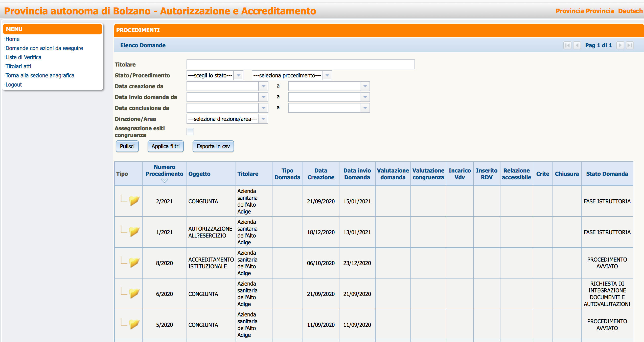644x342 pixels.
Task: Go to previous page of results
Action: (x=577, y=45)
